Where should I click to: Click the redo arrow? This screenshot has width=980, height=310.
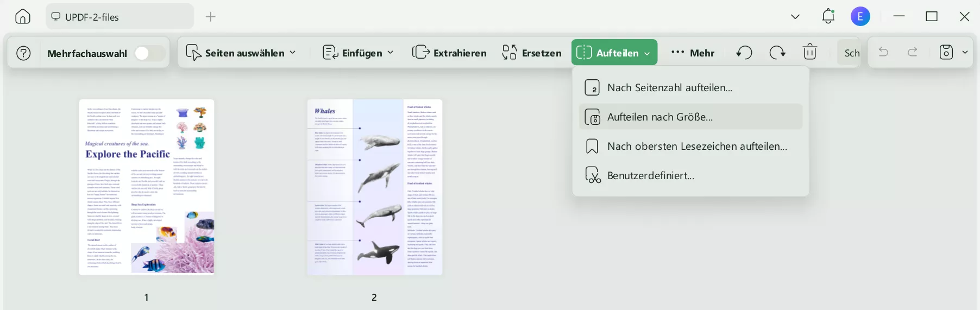point(913,52)
